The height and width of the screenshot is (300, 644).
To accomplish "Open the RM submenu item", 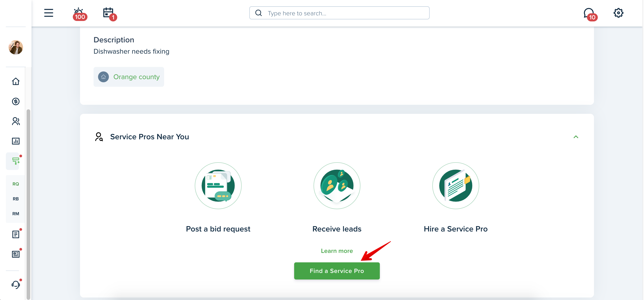I will pyautogui.click(x=16, y=214).
